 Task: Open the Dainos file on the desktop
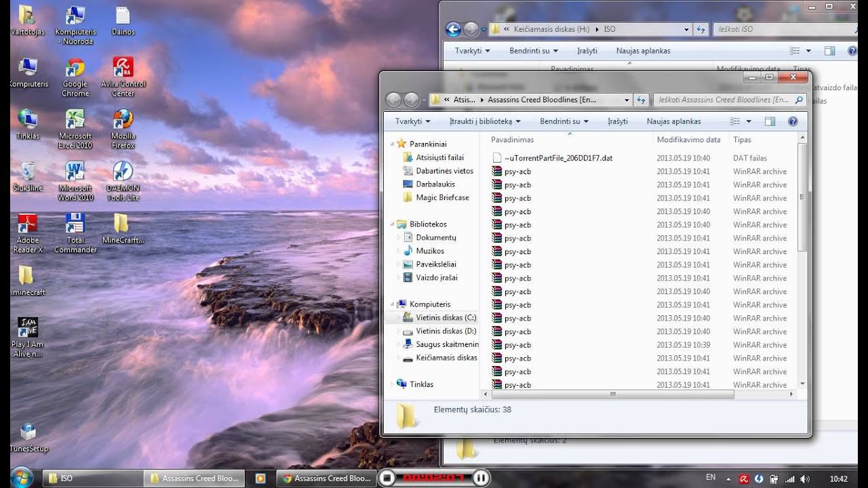click(123, 20)
